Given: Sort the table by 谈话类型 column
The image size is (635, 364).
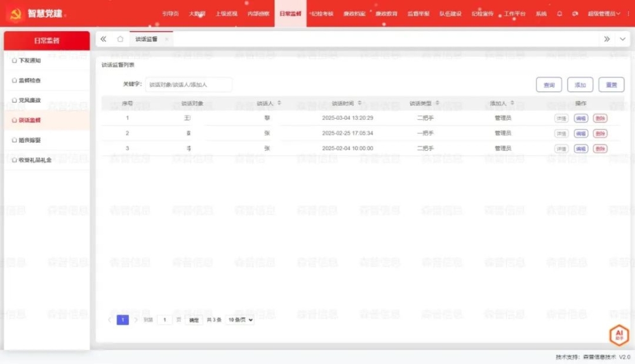Looking at the screenshot, I should click(x=437, y=103).
